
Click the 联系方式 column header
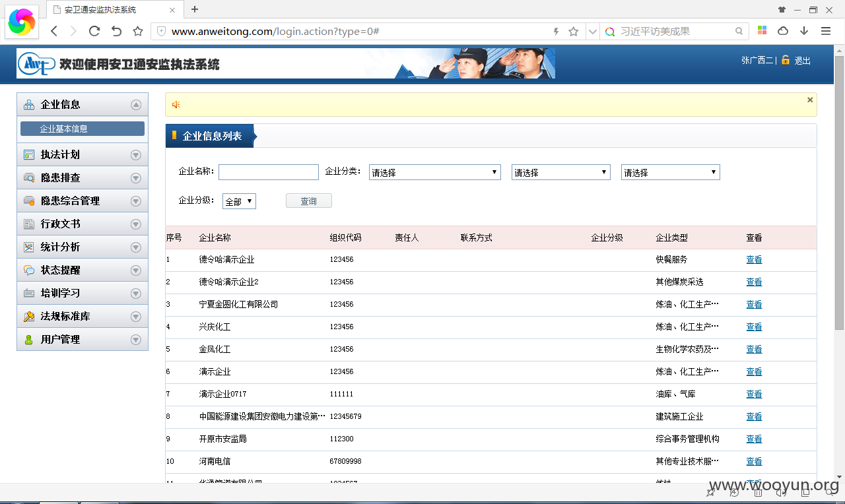(477, 237)
